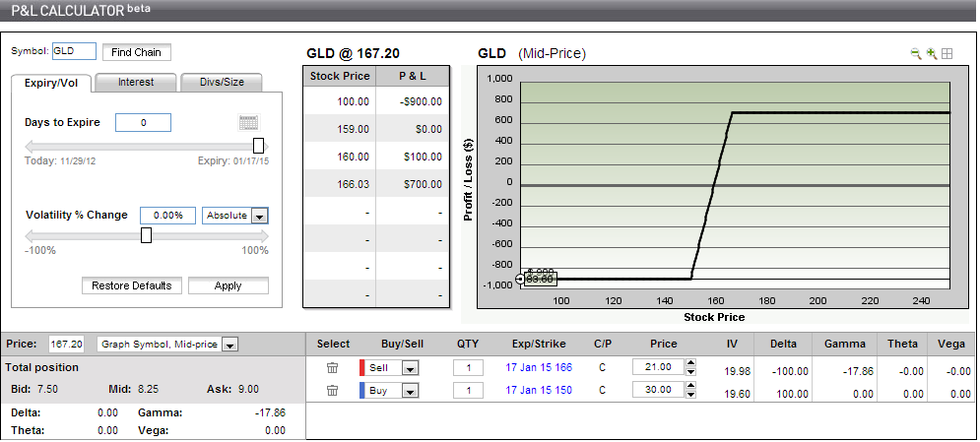Open the Graph Symbol, Mid-price dropdown
980x442 pixels.
point(229,345)
